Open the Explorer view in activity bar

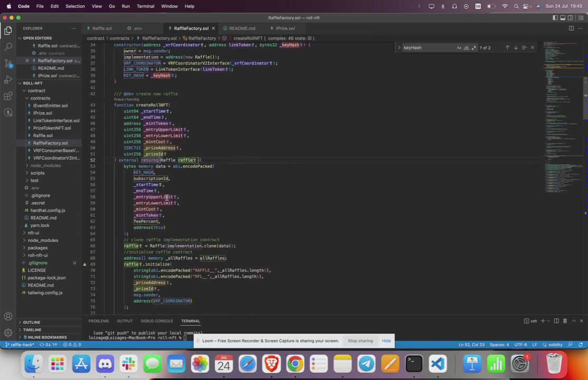click(x=8, y=31)
